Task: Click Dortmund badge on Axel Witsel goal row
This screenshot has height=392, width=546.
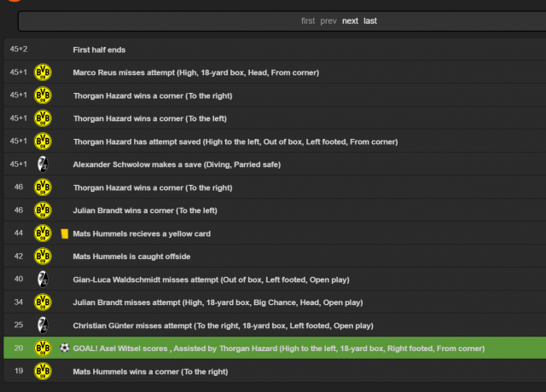Action: coord(43,348)
